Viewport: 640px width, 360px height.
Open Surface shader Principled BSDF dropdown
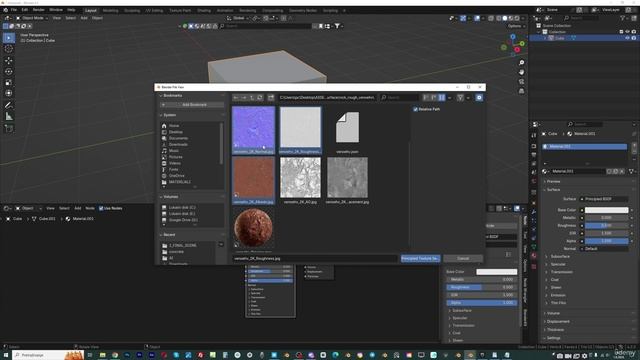[x=604, y=199]
